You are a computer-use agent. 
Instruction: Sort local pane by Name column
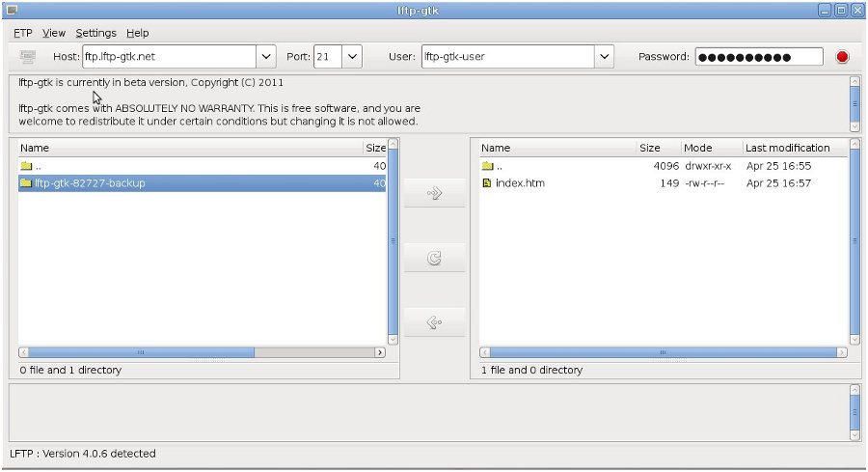click(190, 148)
